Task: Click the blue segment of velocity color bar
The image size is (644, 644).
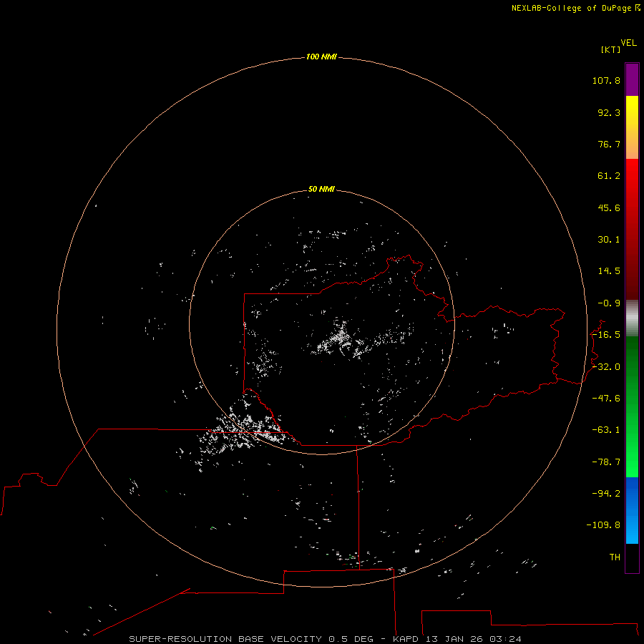Action: tap(632, 510)
